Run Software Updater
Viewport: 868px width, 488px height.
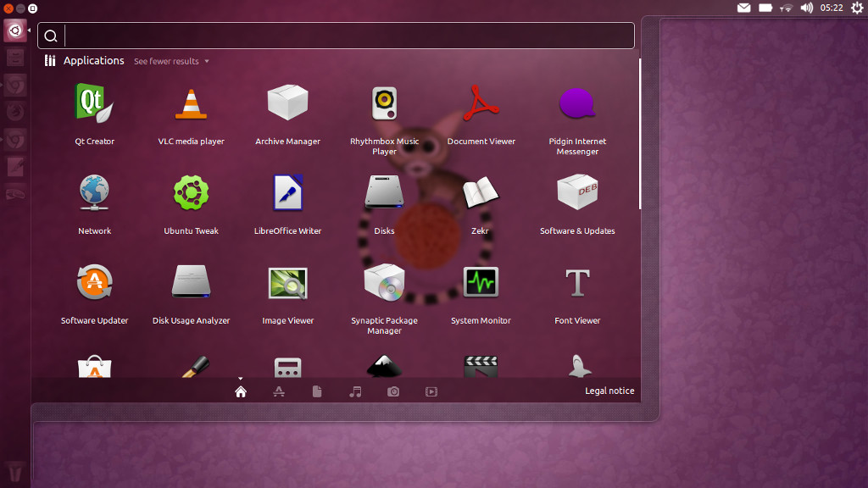[x=94, y=282]
